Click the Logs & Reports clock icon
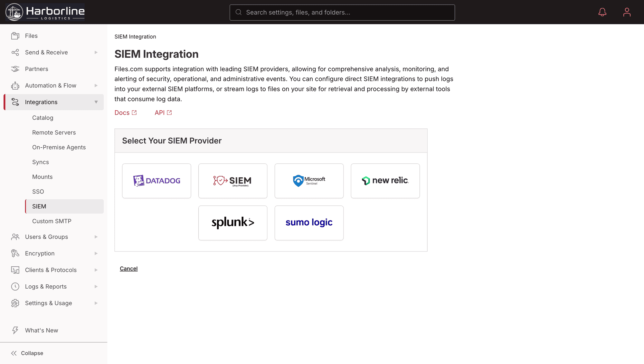 pos(15,287)
